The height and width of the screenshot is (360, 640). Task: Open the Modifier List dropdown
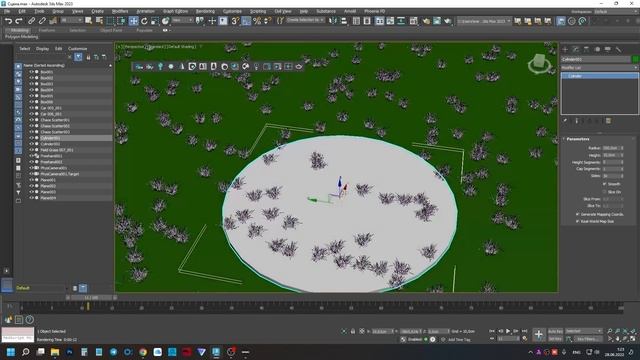tap(599, 68)
